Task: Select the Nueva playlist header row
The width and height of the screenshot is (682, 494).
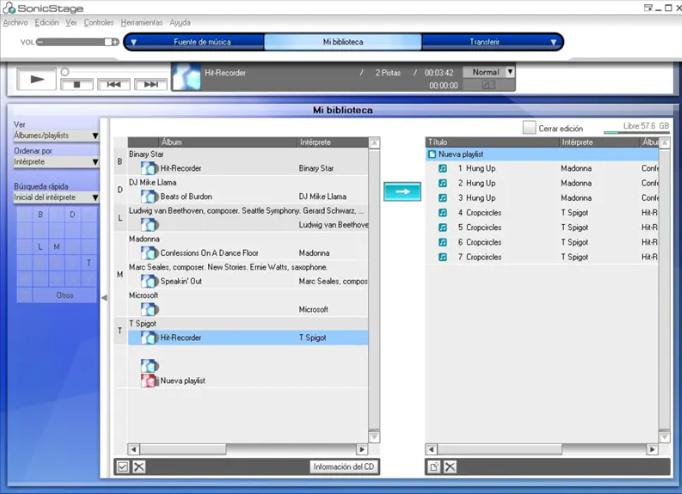Action: coord(542,154)
